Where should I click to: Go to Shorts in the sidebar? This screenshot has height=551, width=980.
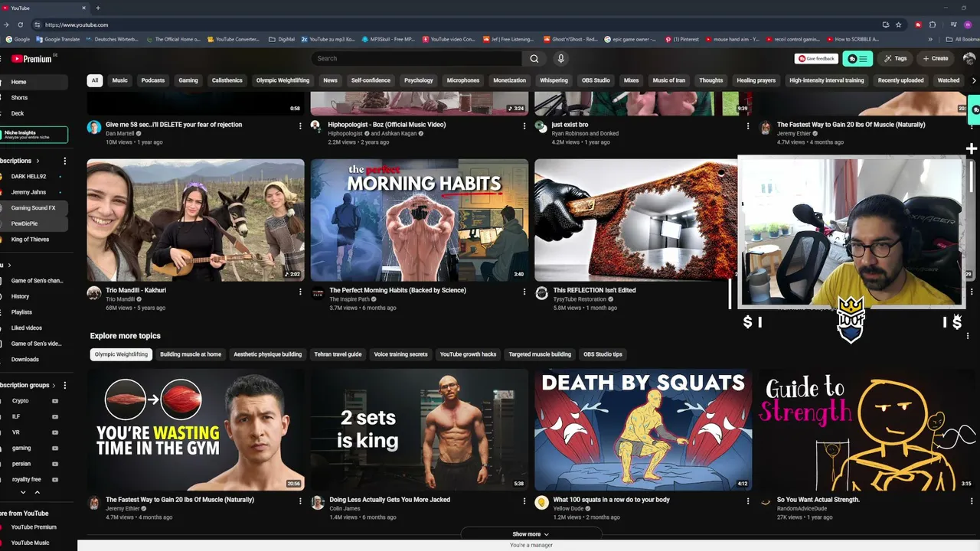[x=19, y=98]
